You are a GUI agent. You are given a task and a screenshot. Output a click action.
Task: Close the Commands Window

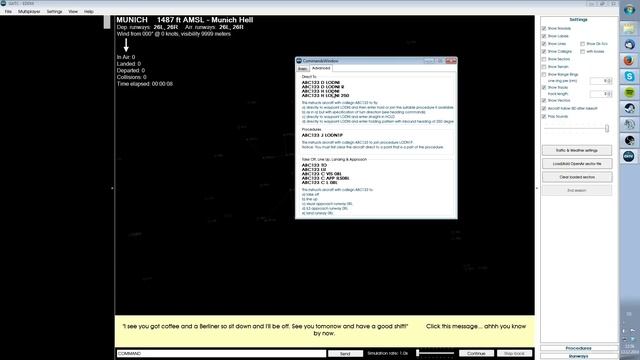[451, 61]
